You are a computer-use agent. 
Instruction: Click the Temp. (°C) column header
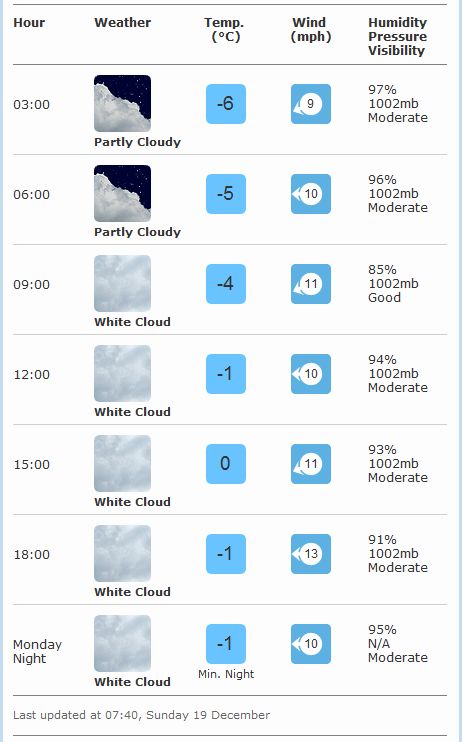[224, 29]
